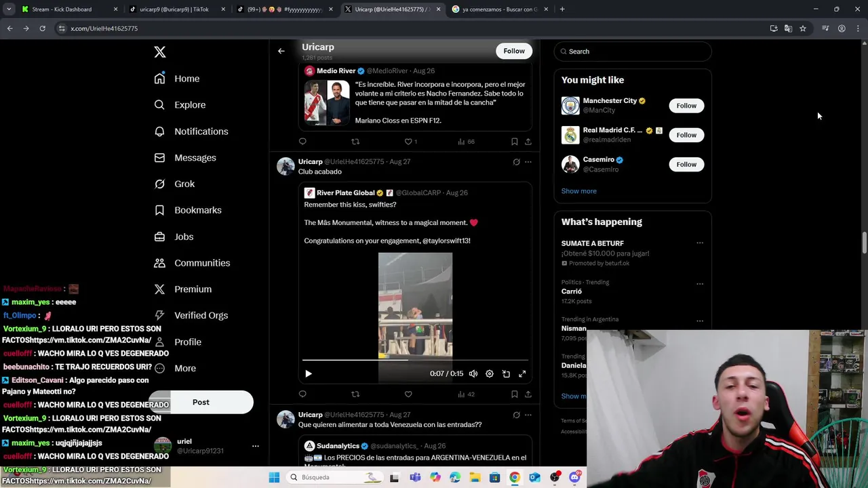Image resolution: width=868 pixels, height=488 pixels.
Task: Open view stats showing 66
Action: tap(466, 142)
